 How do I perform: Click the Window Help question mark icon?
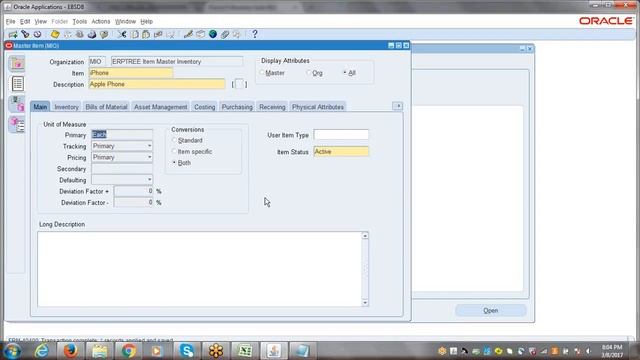click(x=255, y=34)
